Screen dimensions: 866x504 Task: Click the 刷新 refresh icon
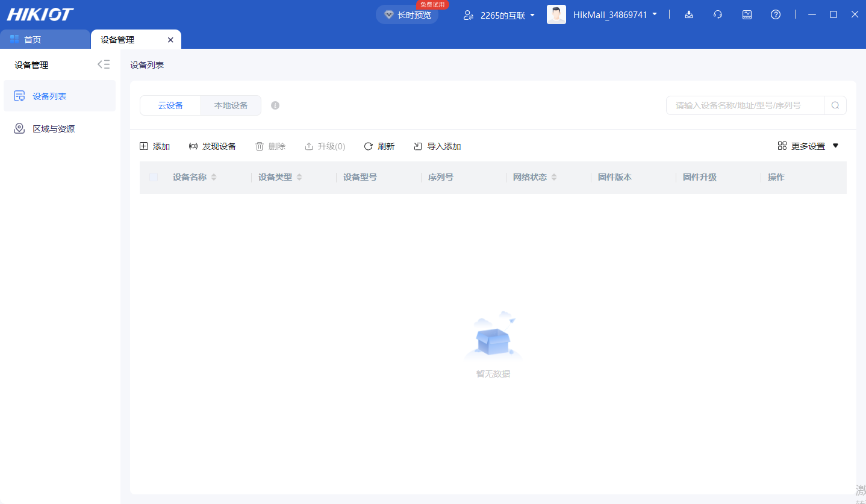pyautogui.click(x=368, y=146)
